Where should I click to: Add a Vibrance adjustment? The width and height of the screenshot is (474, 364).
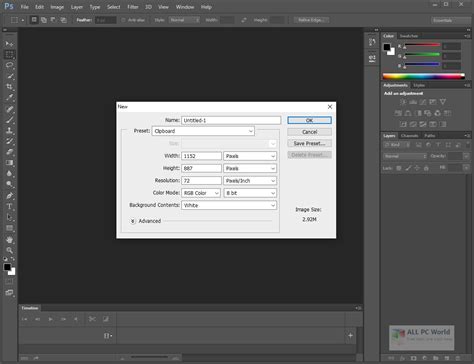(x=443, y=102)
